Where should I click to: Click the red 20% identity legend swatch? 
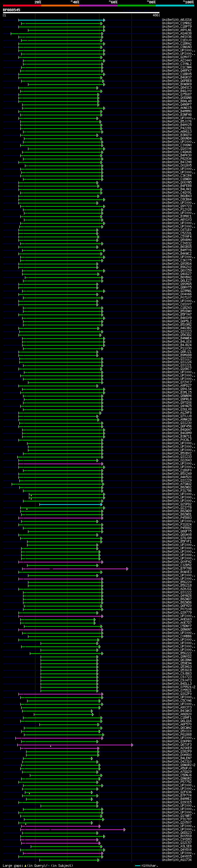pos(22,6)
